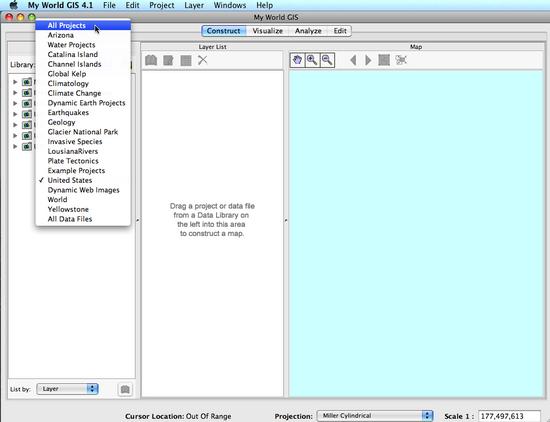Click the Scale value input field
This screenshot has width=550, height=422.
coord(509,416)
